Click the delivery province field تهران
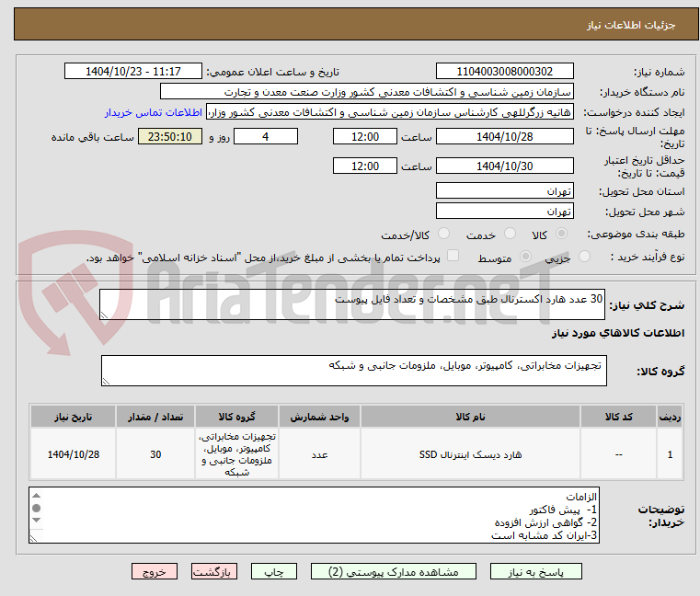 point(504,191)
